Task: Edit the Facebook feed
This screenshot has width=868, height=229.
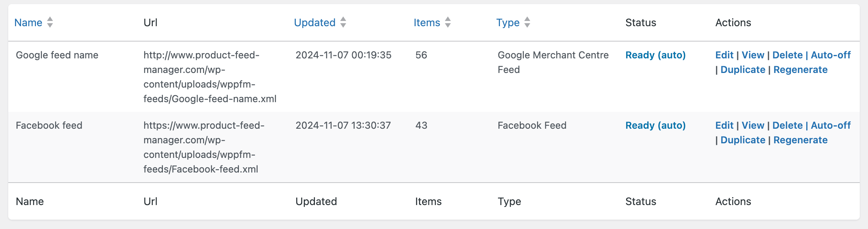Action: (x=724, y=125)
